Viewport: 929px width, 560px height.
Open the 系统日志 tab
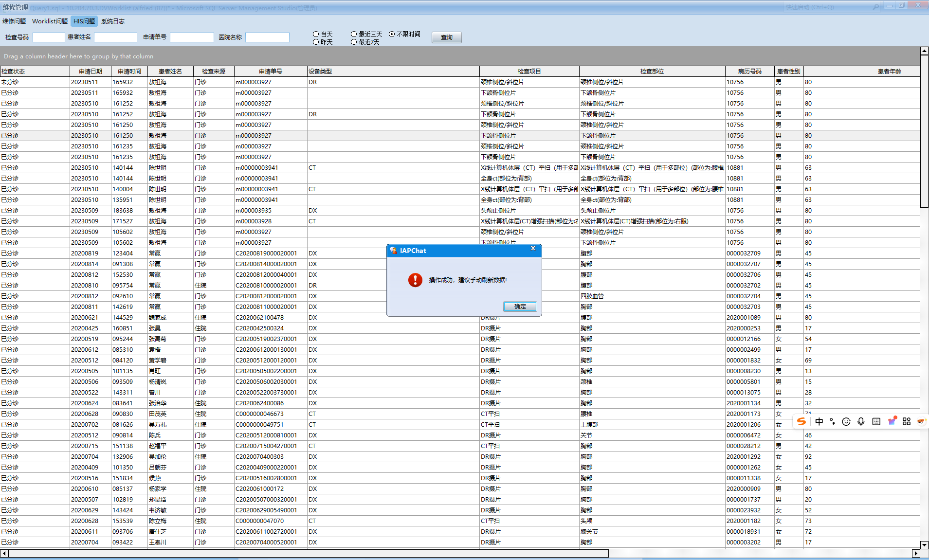pos(113,21)
